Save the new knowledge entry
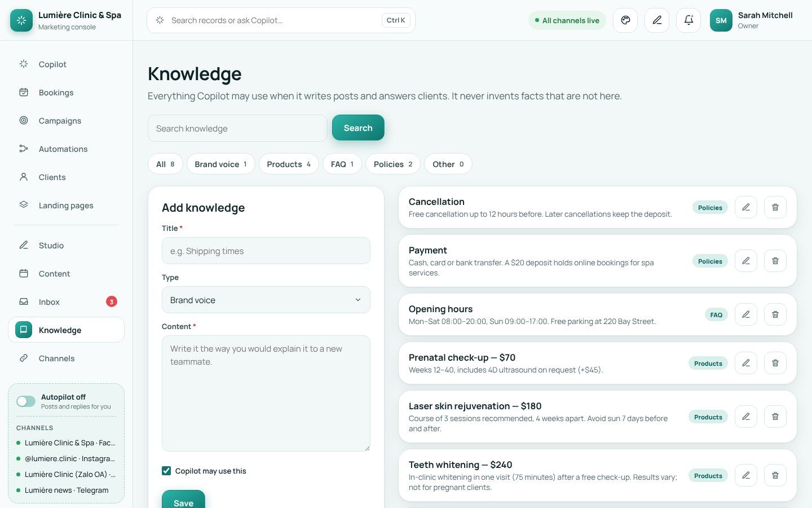Screen dimensions: 812x508 [183, 500]
